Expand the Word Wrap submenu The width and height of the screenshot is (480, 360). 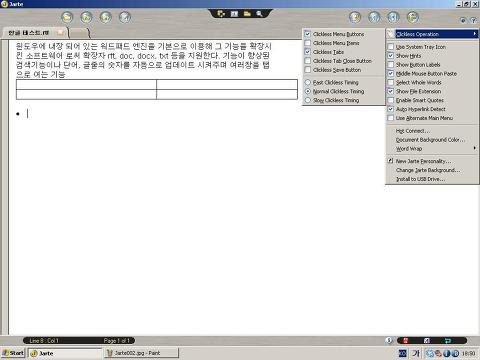[432, 149]
